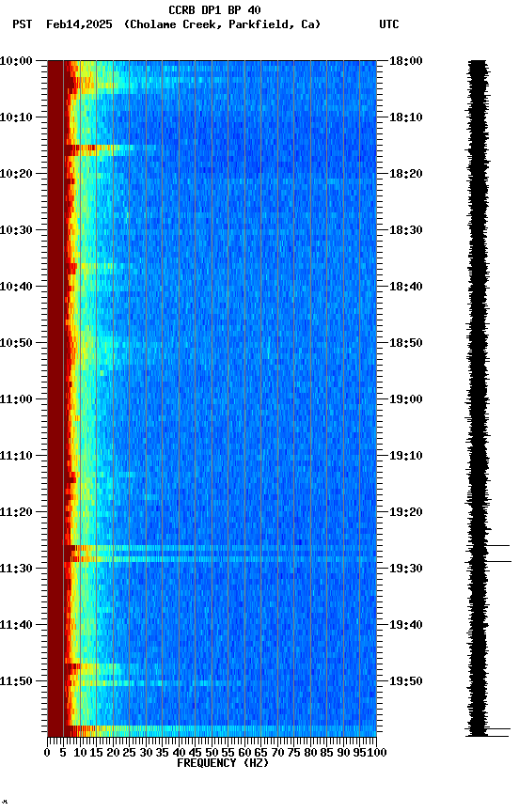Click the 25 Hz frequency tick label
519x812 pixels.
click(129, 753)
